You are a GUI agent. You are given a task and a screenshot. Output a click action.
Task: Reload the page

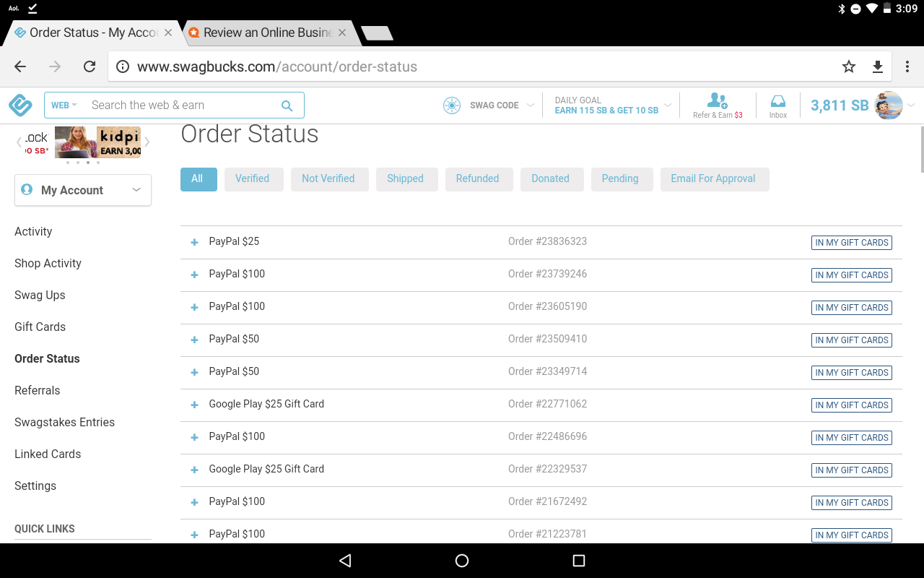89,66
